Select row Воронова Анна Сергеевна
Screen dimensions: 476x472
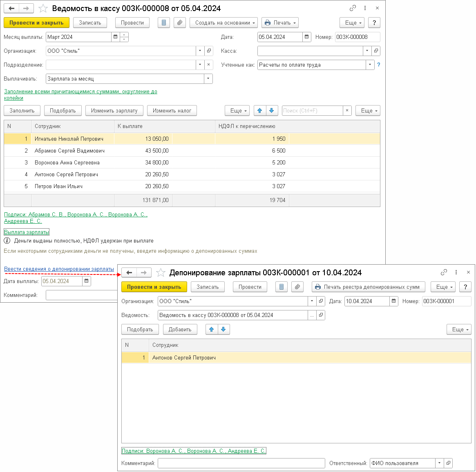192,163
